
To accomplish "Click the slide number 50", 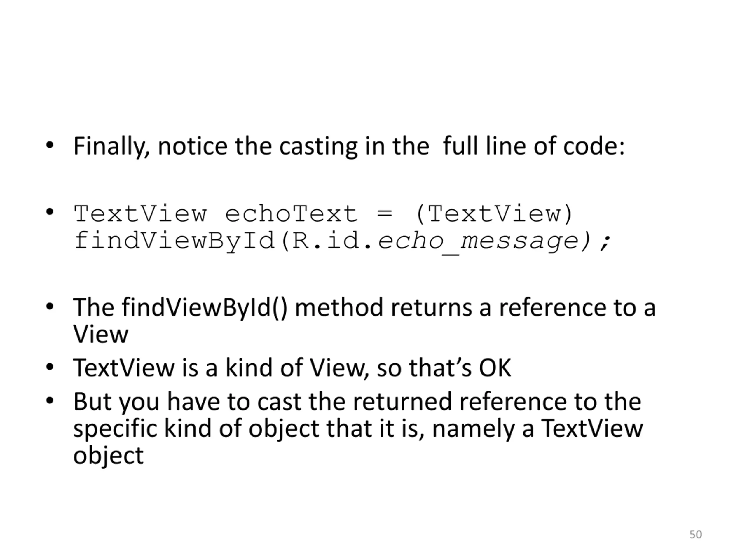I will (x=696, y=534).
